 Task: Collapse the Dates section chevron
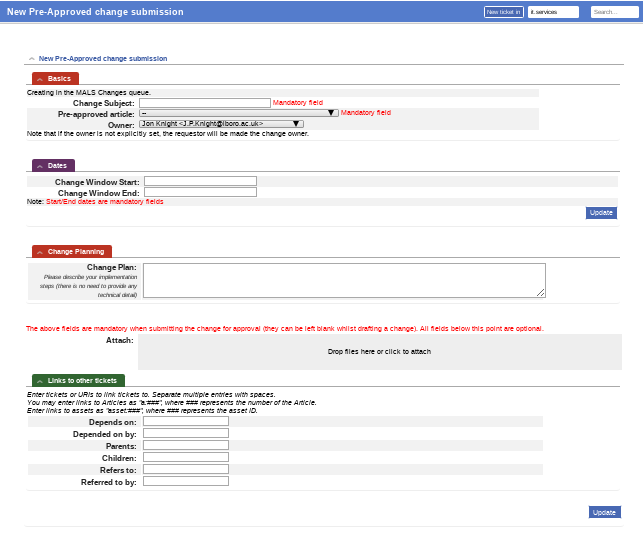pyautogui.click(x=39, y=165)
